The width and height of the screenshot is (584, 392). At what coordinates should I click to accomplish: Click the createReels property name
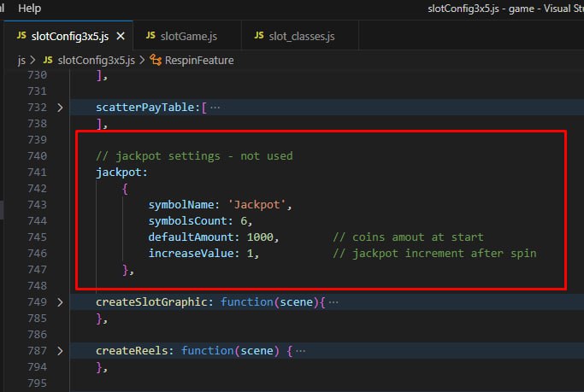[x=132, y=351]
